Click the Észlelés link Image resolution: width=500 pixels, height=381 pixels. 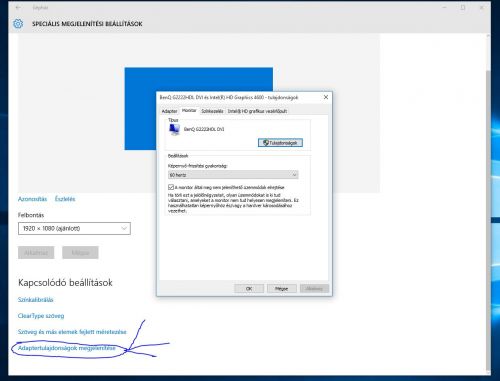click(x=65, y=199)
